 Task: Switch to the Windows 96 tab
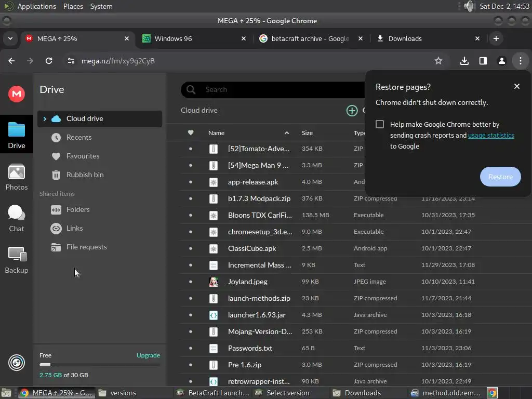194,38
